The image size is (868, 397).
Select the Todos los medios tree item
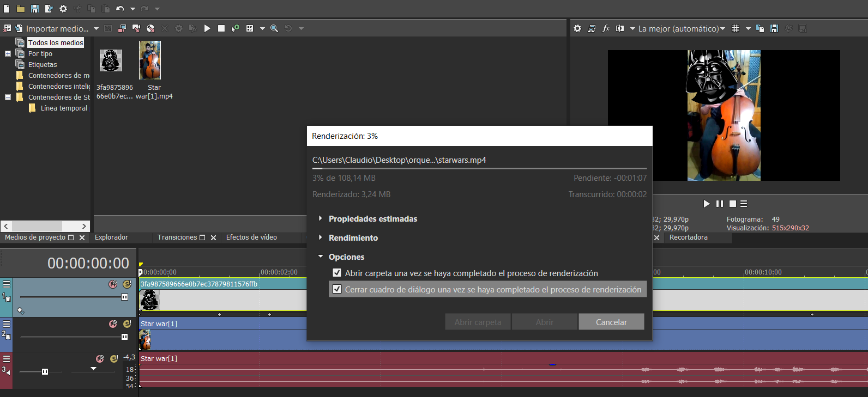click(x=56, y=42)
